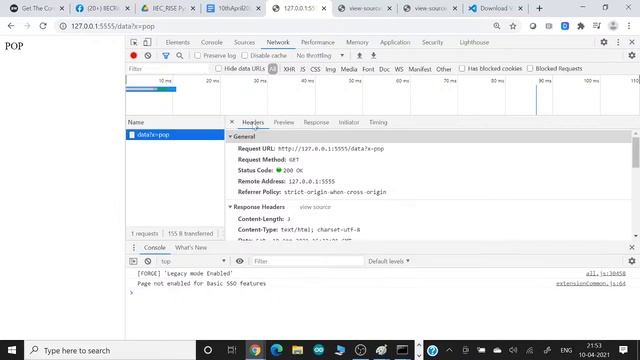This screenshot has width=640, height=360.
Task: Click the Chrome address bar URL
Action: (113, 26)
